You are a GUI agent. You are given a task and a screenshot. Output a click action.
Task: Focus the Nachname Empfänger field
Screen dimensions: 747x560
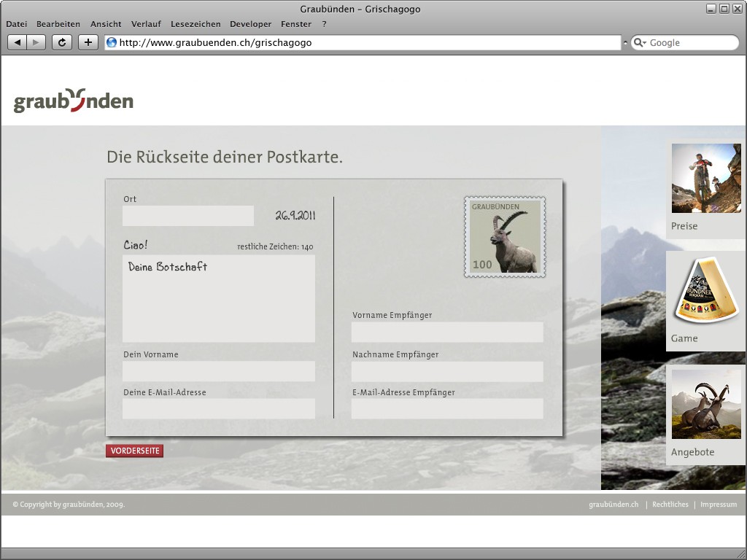tap(447, 371)
